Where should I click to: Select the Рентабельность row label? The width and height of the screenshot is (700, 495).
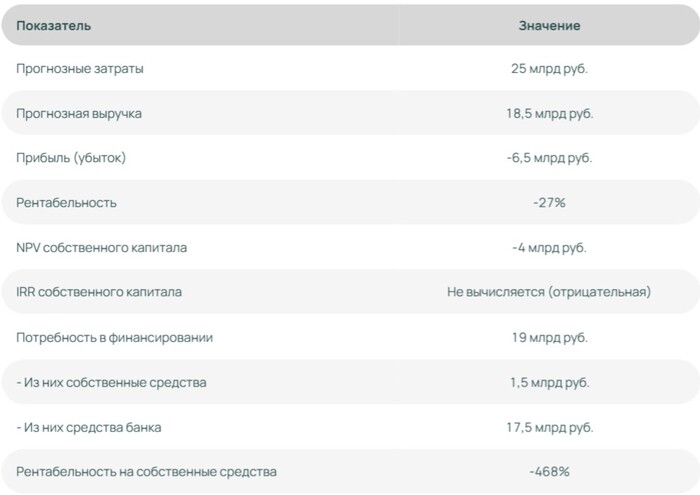(67, 203)
